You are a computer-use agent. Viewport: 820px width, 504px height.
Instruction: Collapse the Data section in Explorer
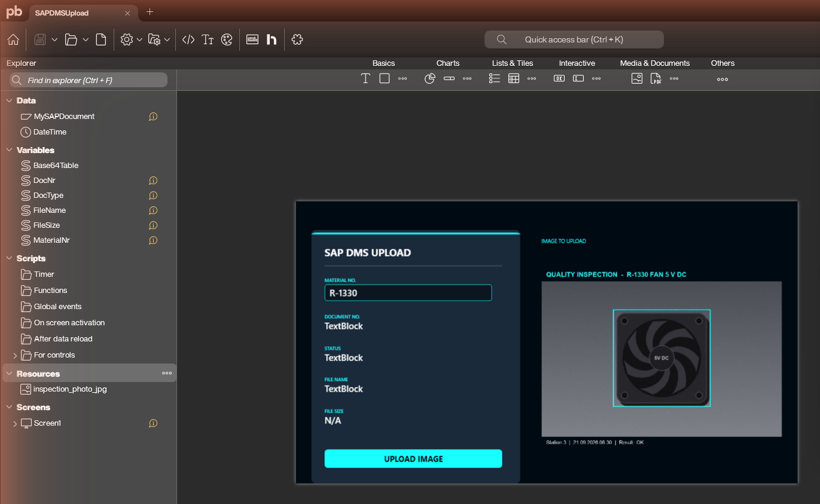tap(9, 100)
